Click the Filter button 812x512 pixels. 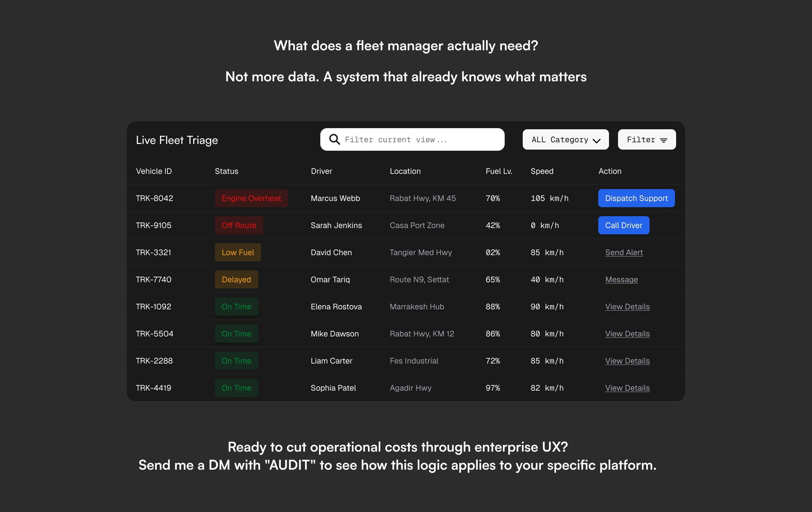(x=646, y=139)
